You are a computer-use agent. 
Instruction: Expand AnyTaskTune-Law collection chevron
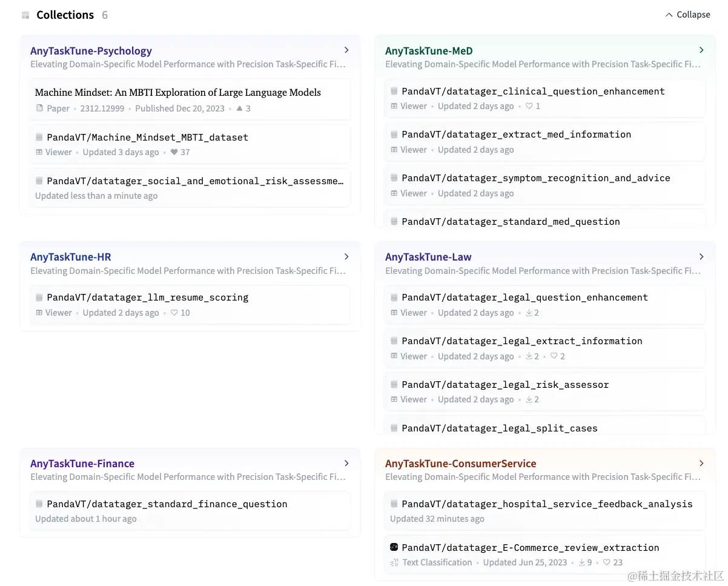point(701,257)
